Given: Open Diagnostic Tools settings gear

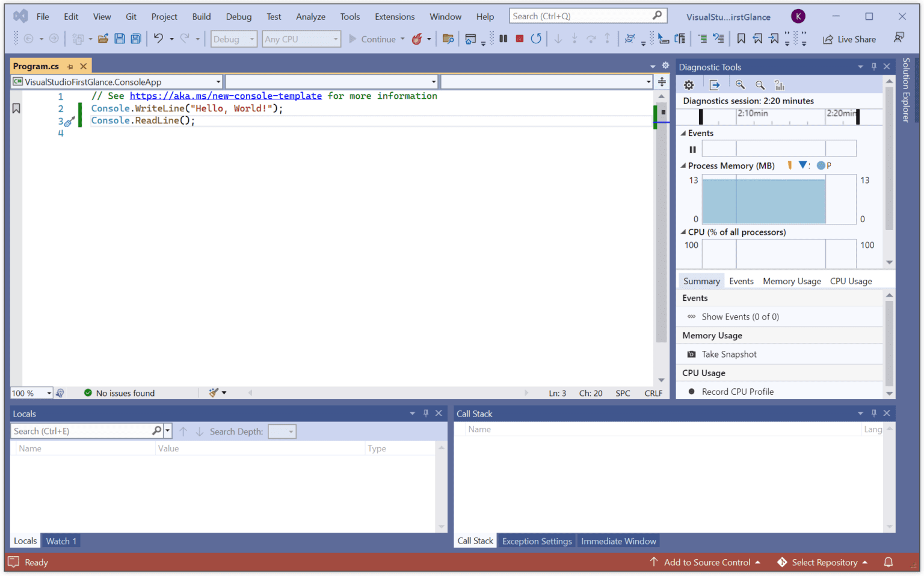Looking at the screenshot, I should pyautogui.click(x=689, y=85).
